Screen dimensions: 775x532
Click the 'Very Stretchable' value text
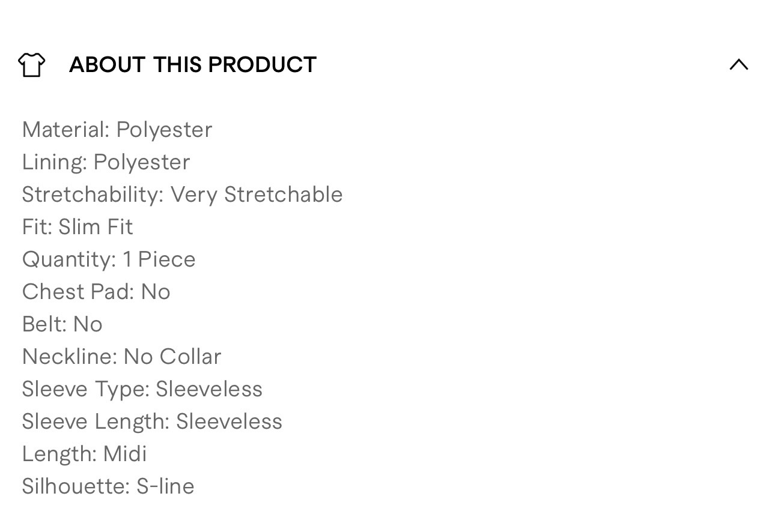[257, 195]
